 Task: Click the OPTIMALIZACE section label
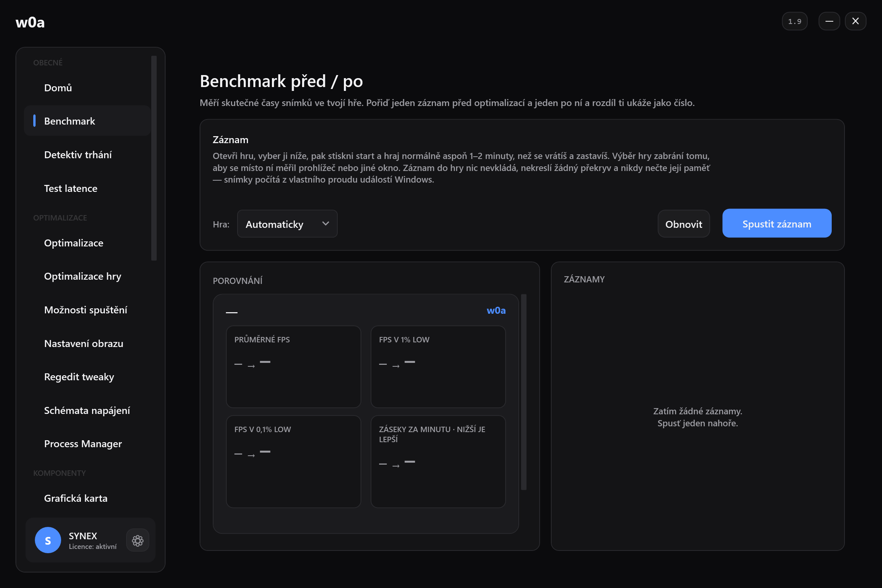[60, 218]
